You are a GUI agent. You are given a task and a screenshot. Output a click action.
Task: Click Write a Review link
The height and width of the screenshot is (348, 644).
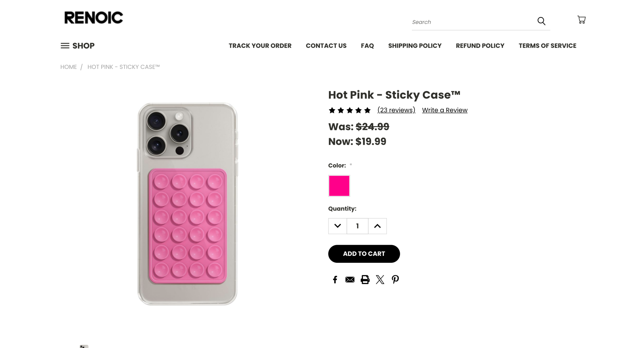click(445, 110)
